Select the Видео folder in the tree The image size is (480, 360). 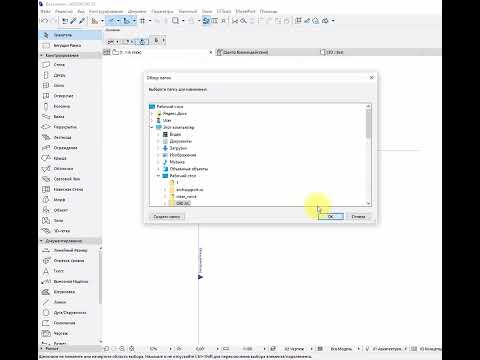(x=175, y=134)
